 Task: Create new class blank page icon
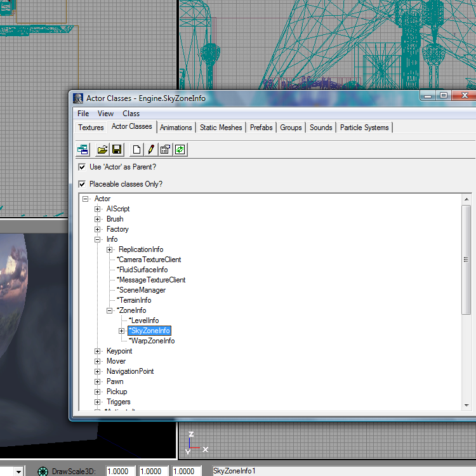pyautogui.click(x=136, y=150)
